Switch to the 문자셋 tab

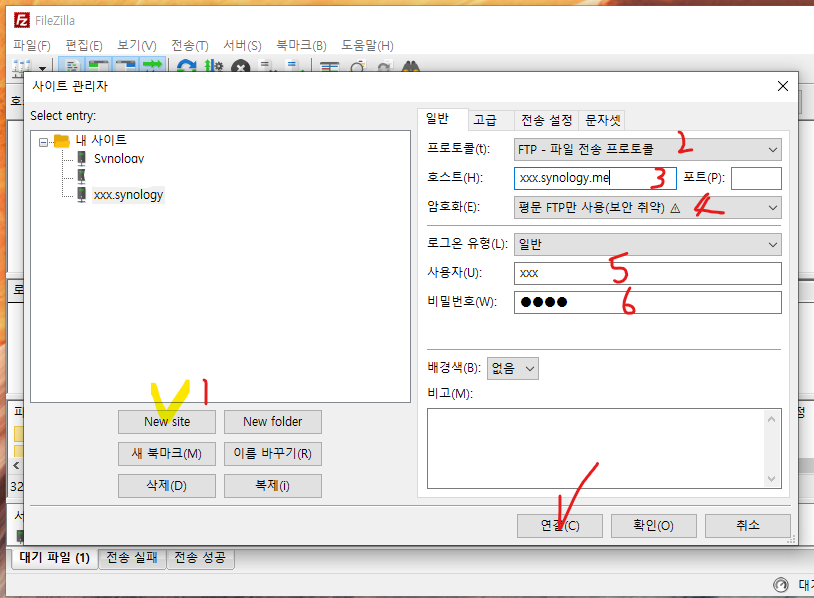point(602,120)
